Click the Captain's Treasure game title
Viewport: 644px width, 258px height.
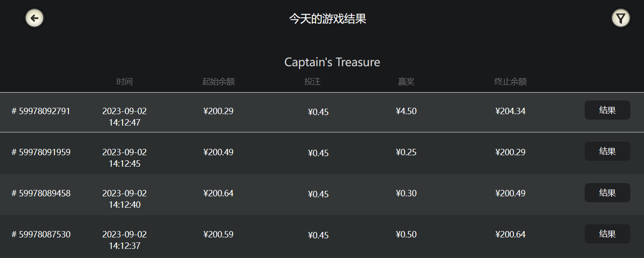(332, 62)
